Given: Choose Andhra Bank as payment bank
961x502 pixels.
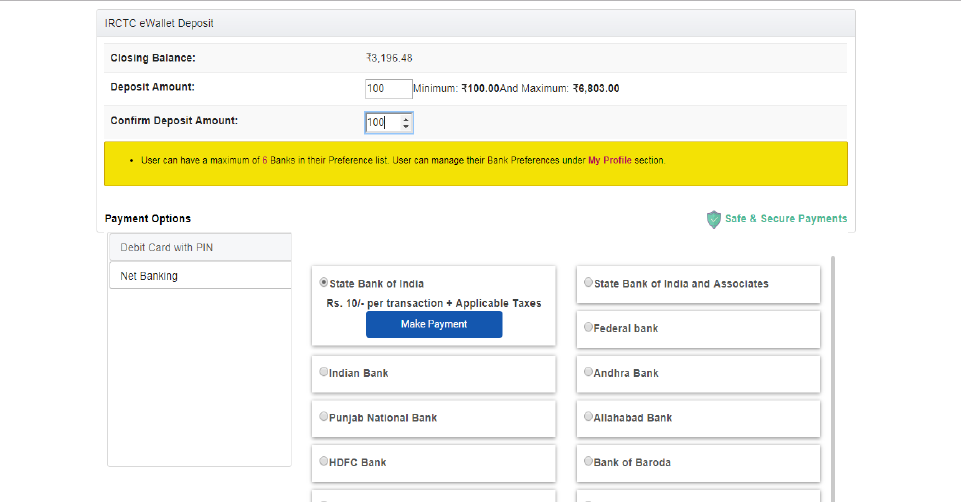Looking at the screenshot, I should point(588,371).
